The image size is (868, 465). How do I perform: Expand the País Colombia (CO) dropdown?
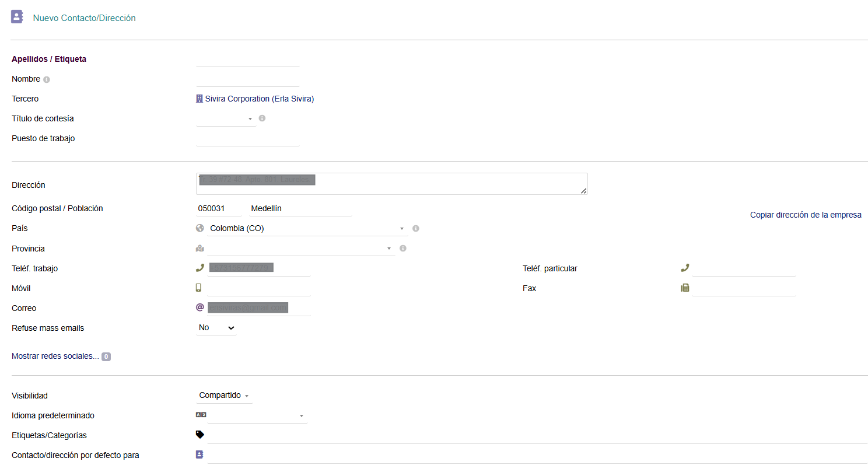(307, 228)
